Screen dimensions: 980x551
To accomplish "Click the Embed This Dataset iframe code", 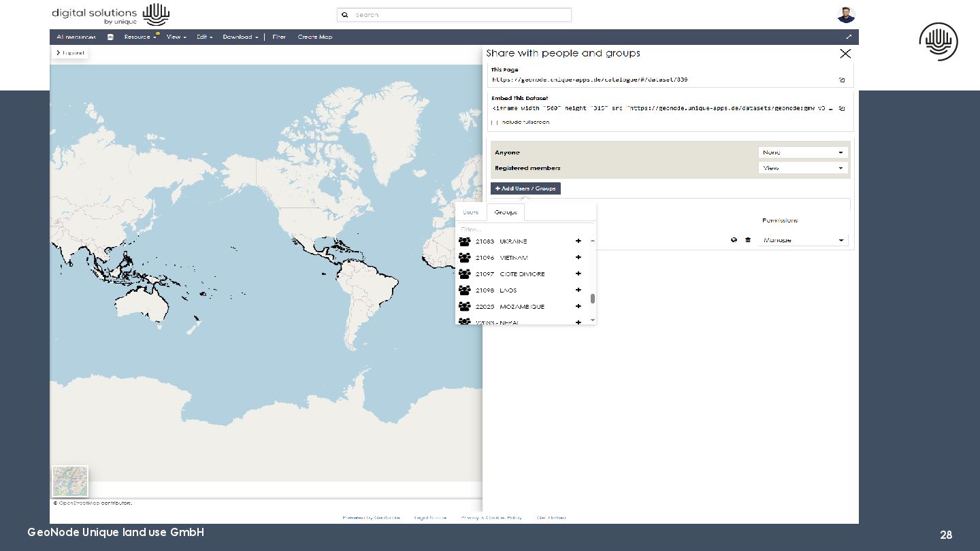I will pos(661,108).
